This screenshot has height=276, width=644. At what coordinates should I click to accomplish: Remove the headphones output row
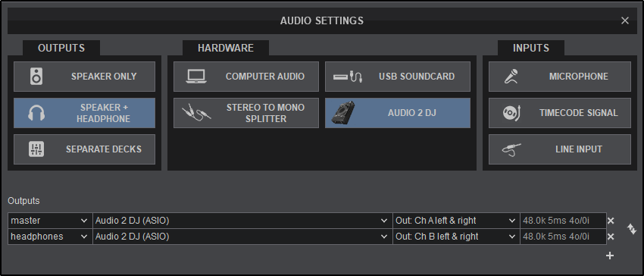(611, 237)
